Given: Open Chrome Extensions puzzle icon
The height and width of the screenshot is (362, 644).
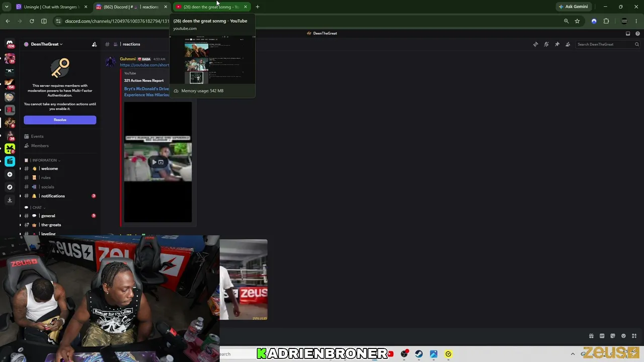Looking at the screenshot, I should (606, 21).
